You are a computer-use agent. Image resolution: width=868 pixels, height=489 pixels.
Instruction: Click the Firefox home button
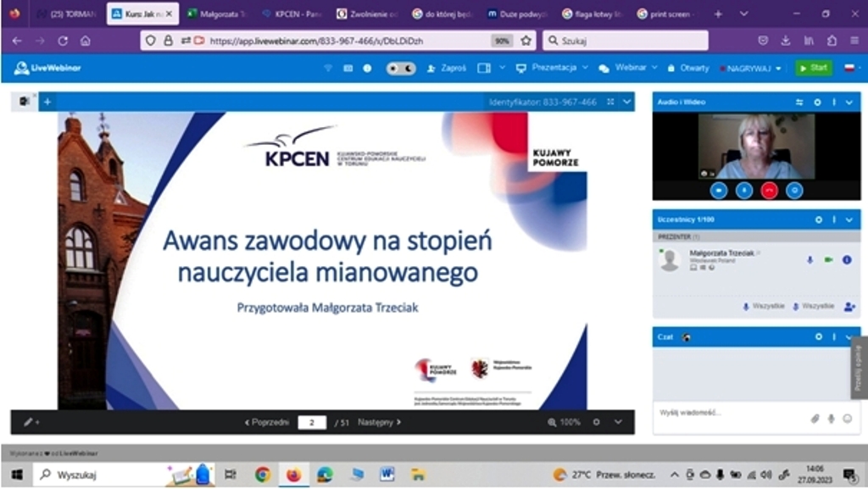click(86, 41)
